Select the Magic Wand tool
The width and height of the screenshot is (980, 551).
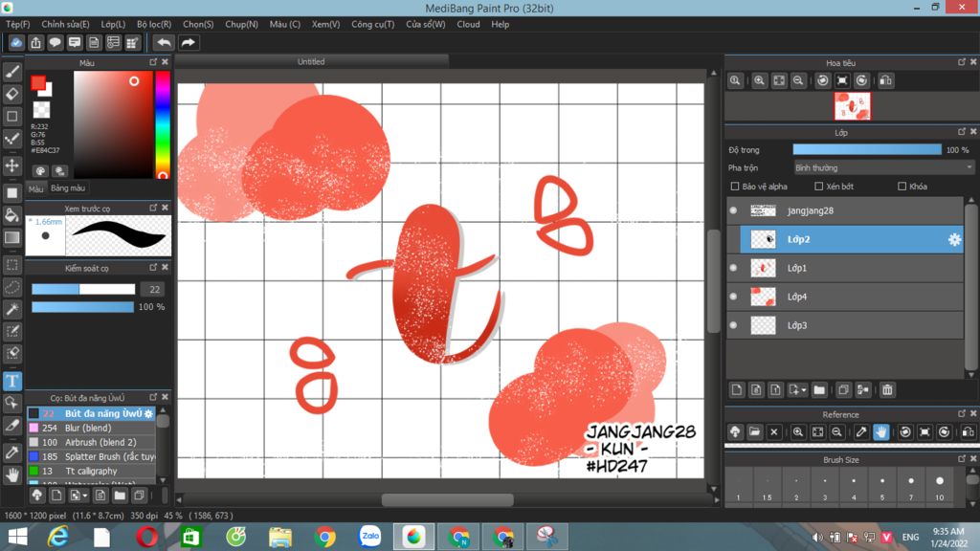11,309
